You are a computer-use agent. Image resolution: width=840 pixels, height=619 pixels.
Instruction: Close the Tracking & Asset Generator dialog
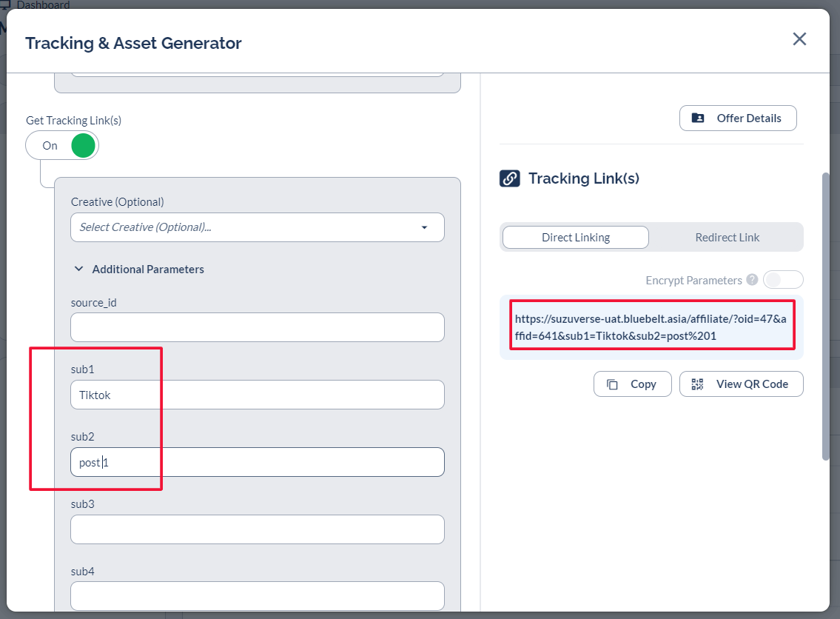(799, 39)
